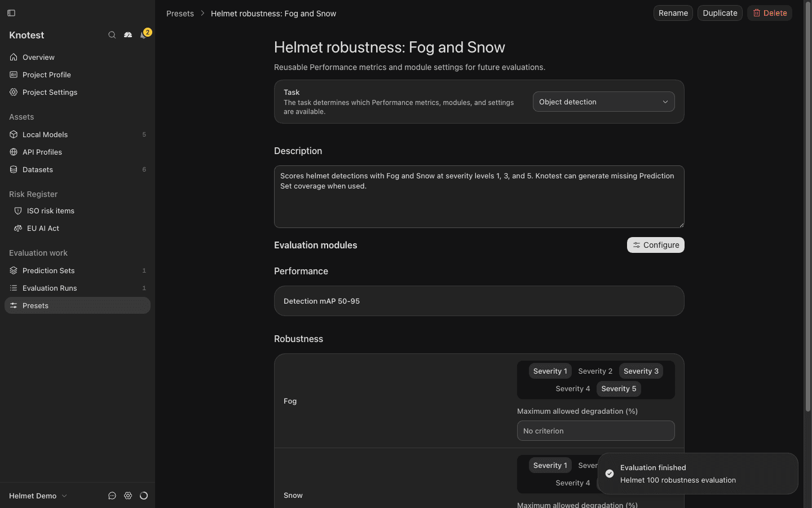Screen dimensions: 812x508
Task: Select the API Profiles globe icon
Action: [x=14, y=152]
